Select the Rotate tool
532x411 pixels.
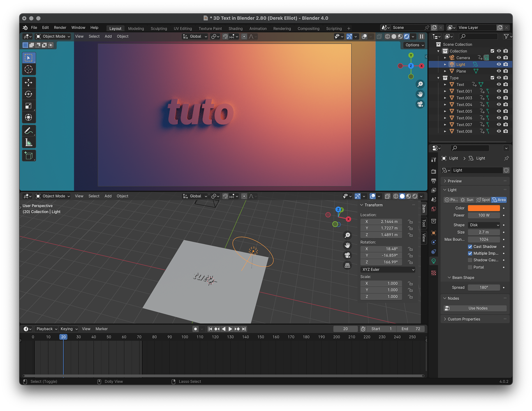point(28,94)
